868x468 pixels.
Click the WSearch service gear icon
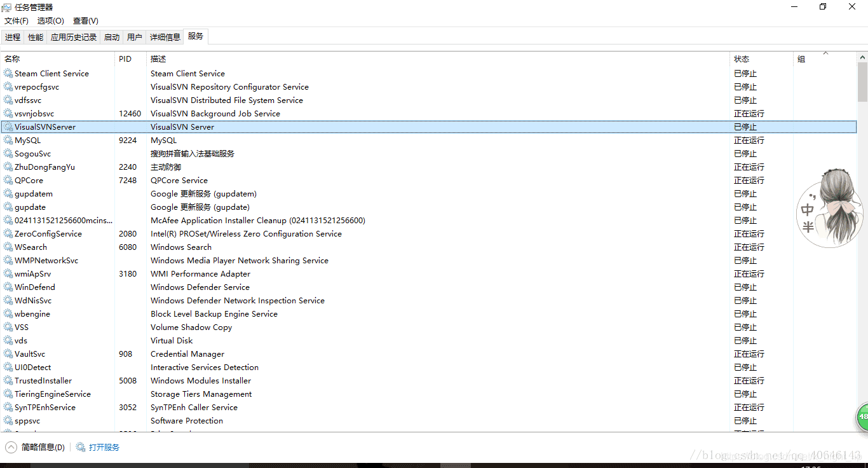pos(8,247)
